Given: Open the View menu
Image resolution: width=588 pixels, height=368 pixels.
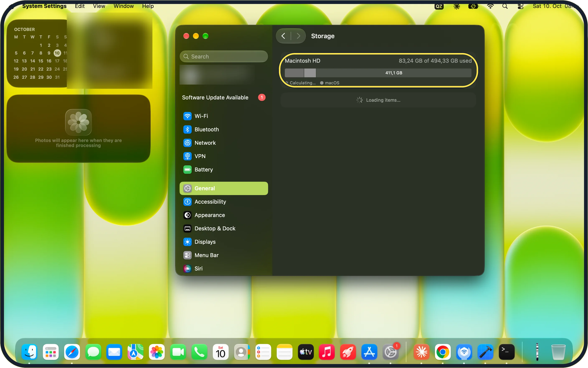Looking at the screenshot, I should pyautogui.click(x=99, y=6).
